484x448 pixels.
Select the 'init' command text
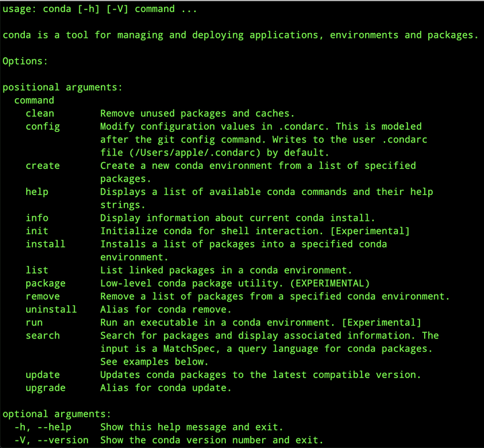37,231
